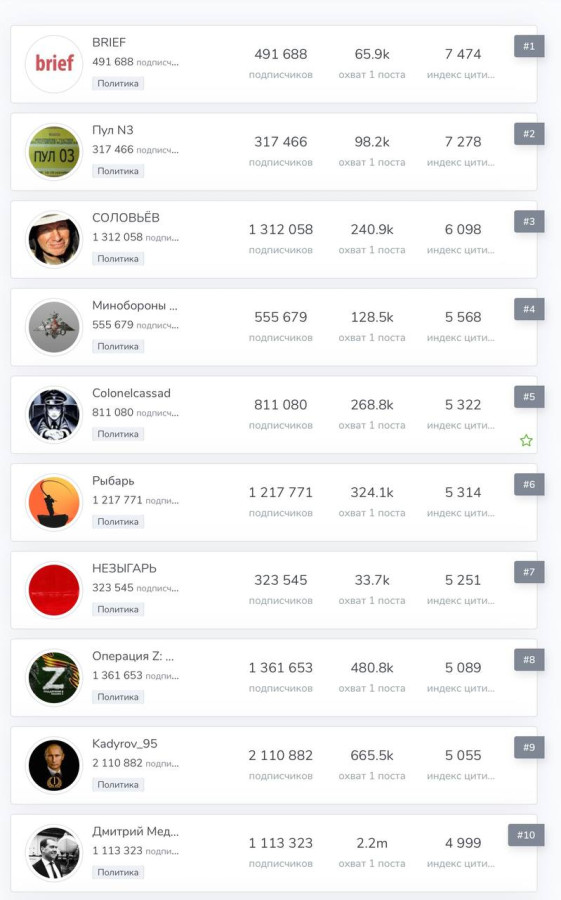The image size is (561, 900).
Task: Click the Операция Z channel avatar
Action: [54, 678]
